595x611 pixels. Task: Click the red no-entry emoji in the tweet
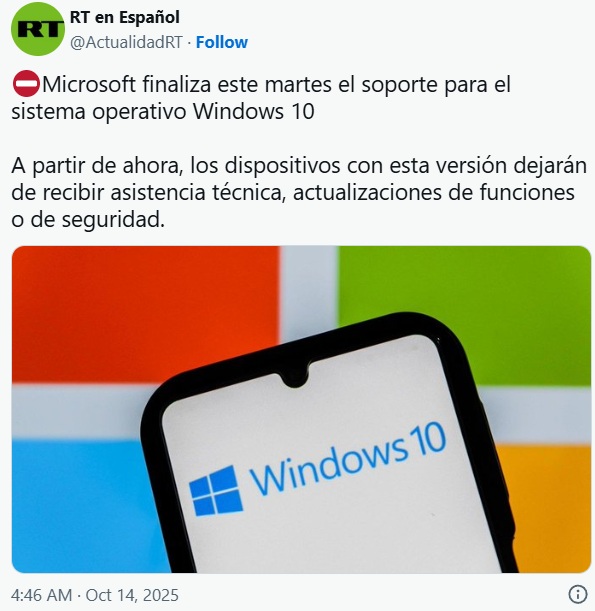[x=26, y=84]
